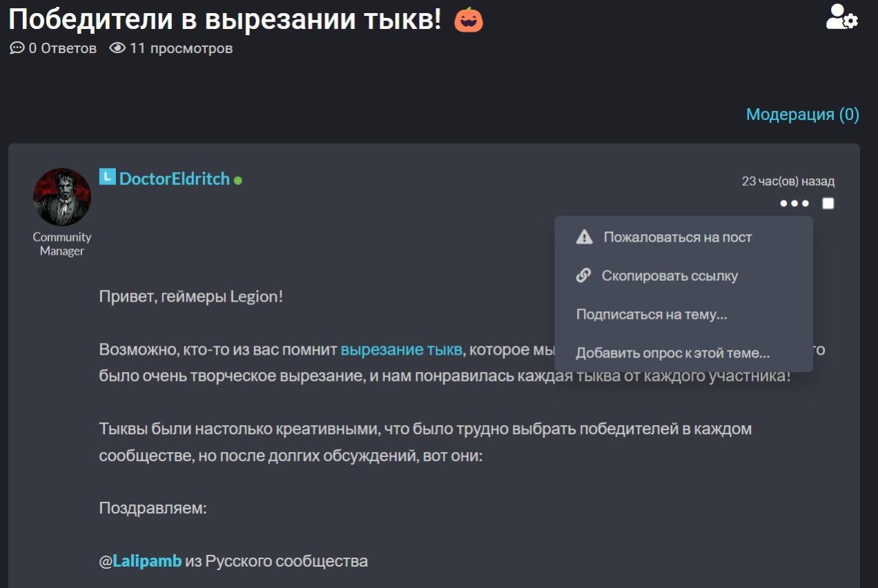Select the post checkbox in the top corner

[x=826, y=203]
